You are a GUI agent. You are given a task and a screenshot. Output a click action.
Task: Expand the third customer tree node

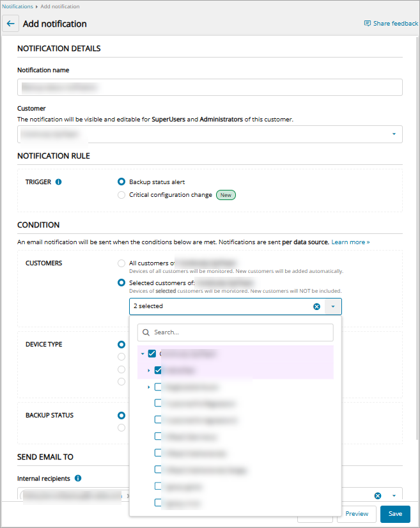coord(149,387)
